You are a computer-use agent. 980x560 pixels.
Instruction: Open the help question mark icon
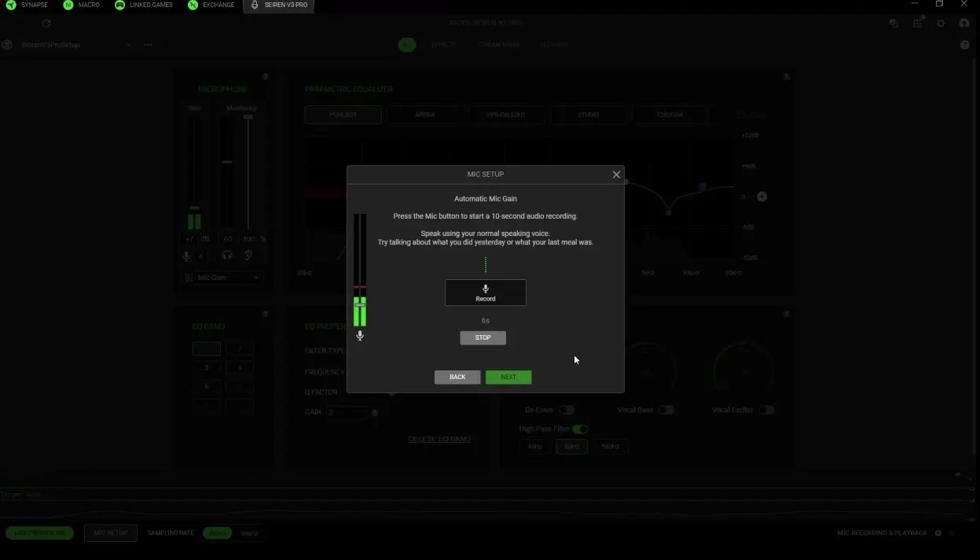(965, 45)
